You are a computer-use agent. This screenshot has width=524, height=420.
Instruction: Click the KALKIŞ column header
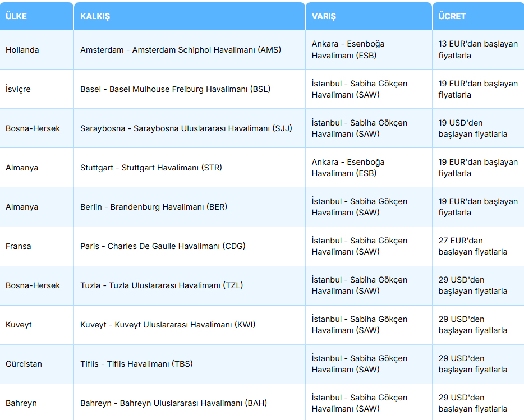click(x=95, y=16)
